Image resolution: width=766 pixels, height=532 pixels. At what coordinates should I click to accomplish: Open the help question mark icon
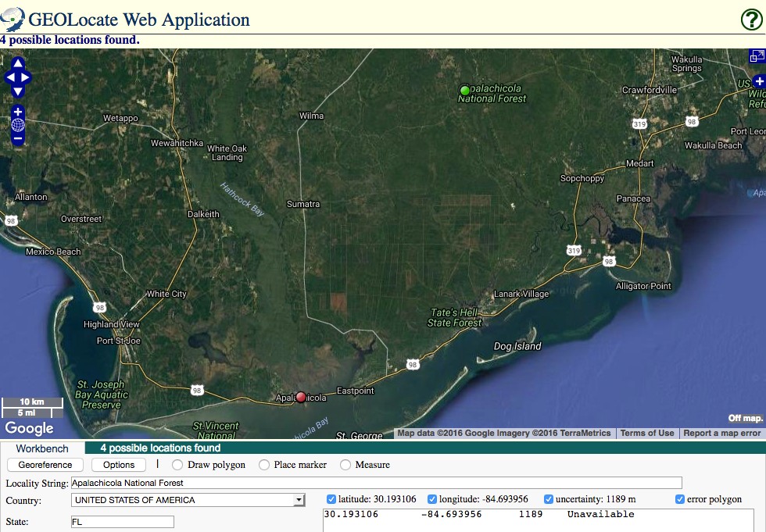[x=751, y=20]
